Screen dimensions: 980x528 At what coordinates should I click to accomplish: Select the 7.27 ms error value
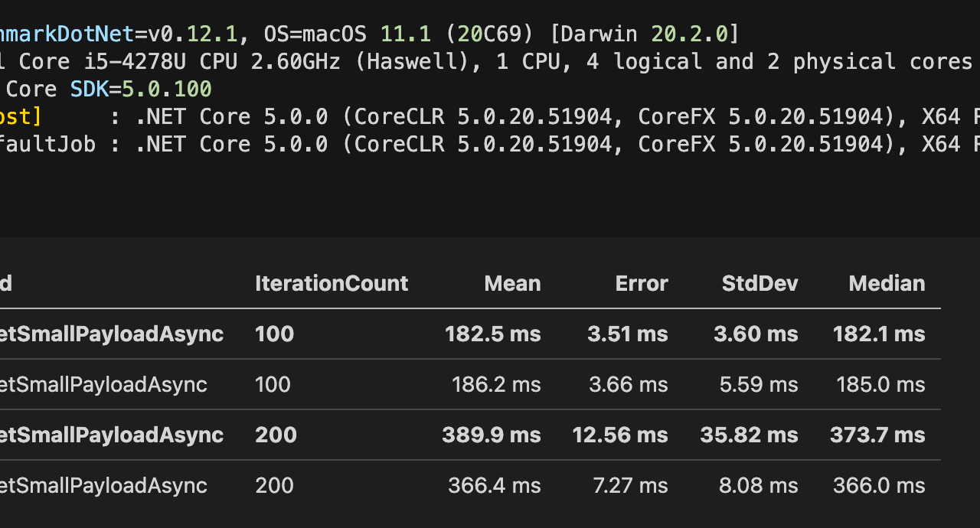pos(629,486)
